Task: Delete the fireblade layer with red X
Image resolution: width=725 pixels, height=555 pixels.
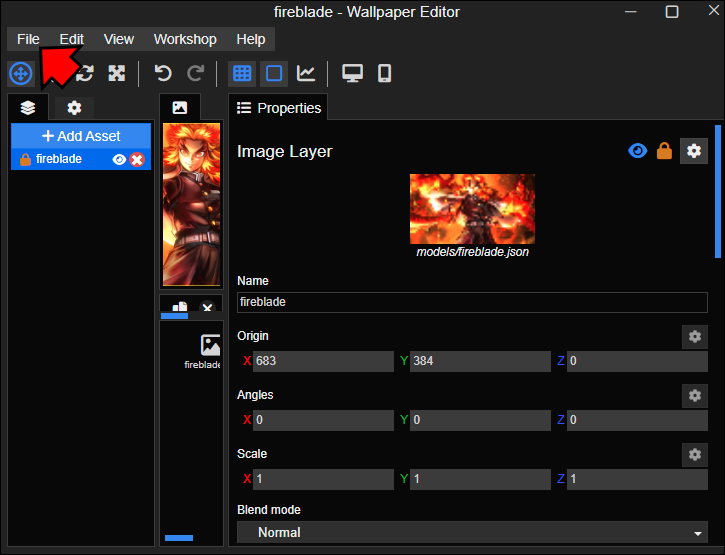Action: (x=137, y=159)
